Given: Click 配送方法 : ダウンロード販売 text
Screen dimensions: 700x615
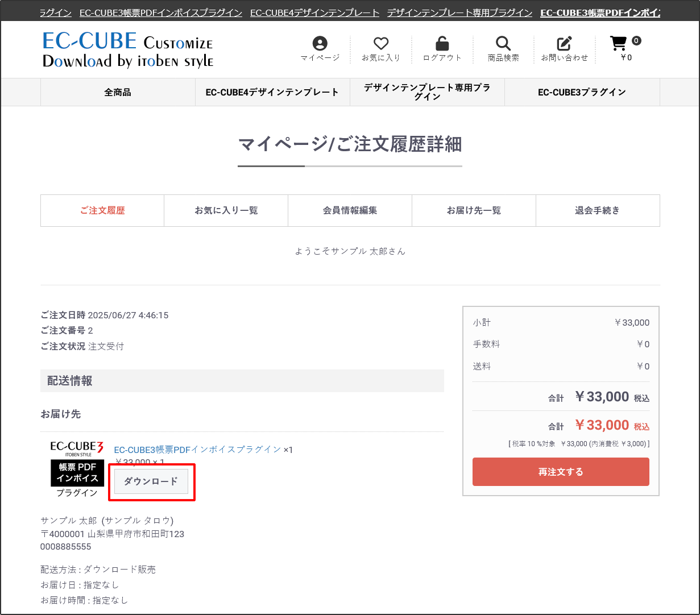Looking at the screenshot, I should click(x=98, y=569).
